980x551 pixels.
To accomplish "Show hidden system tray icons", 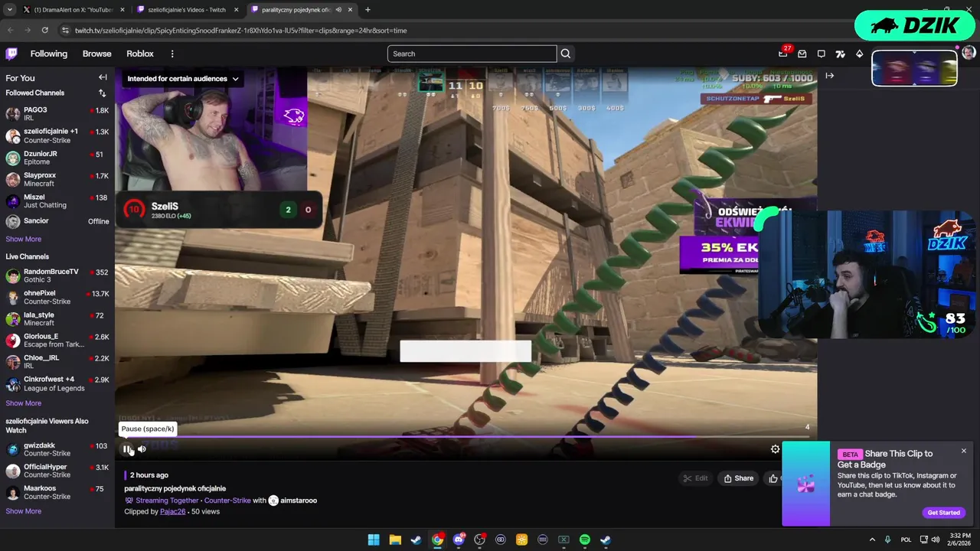I will 872,540.
